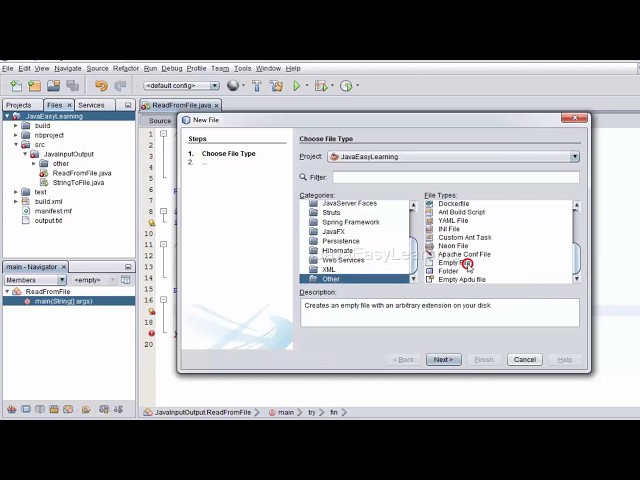Screen dimensions: 640x480
Task: Collapse the code fold at line 16
Action: coord(163,300)
